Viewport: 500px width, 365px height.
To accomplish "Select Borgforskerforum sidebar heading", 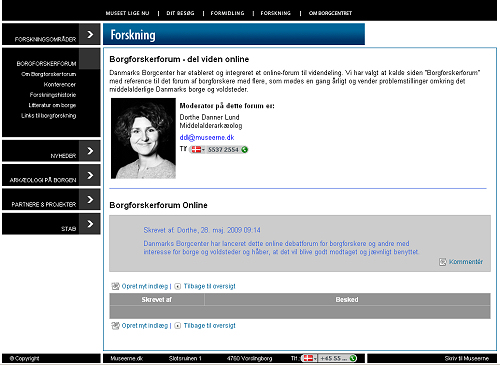I will tap(46, 63).
